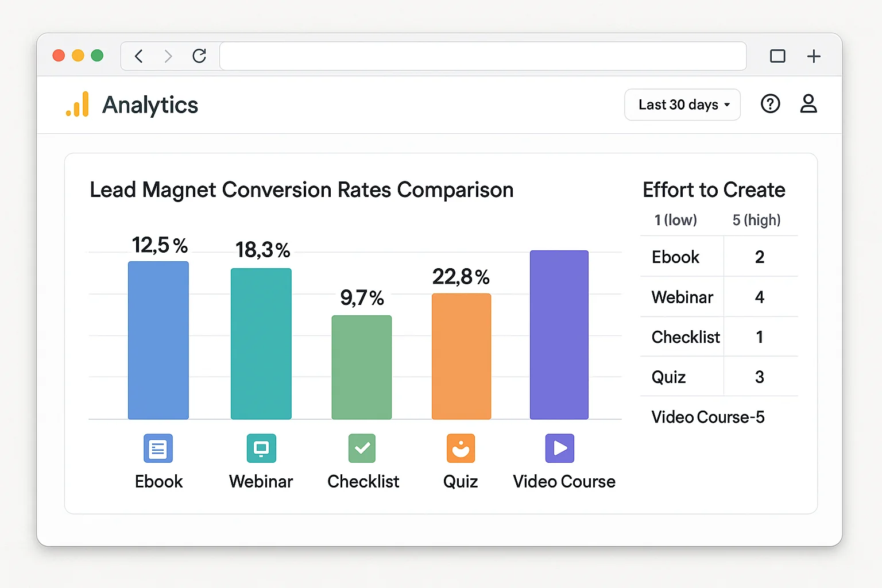This screenshot has height=588, width=882.
Task: Select the Quiz smiley icon
Action: click(x=461, y=448)
